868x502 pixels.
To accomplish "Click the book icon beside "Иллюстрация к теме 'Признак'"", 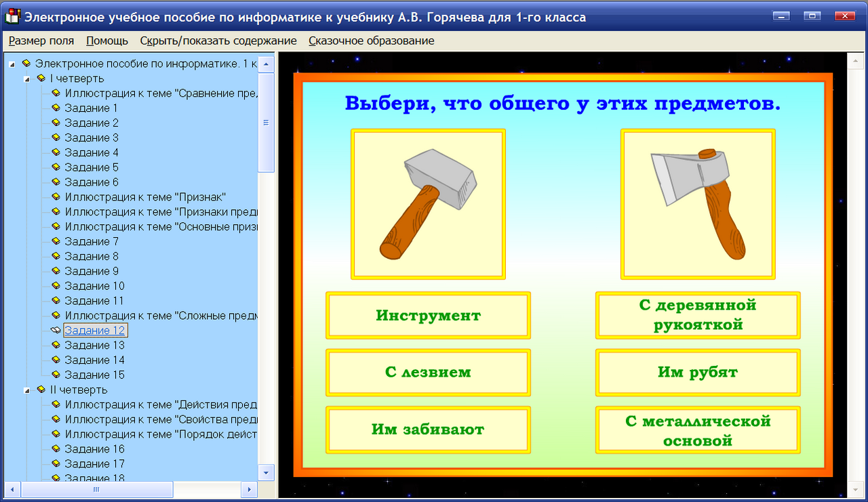I will 55,196.
